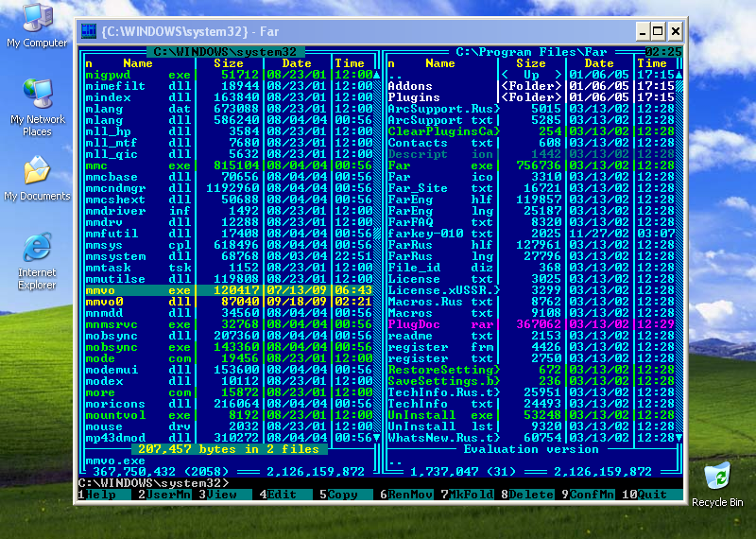This screenshot has height=539, width=756.
Task: Select mnmsrvc exe file
Action: click(229, 324)
